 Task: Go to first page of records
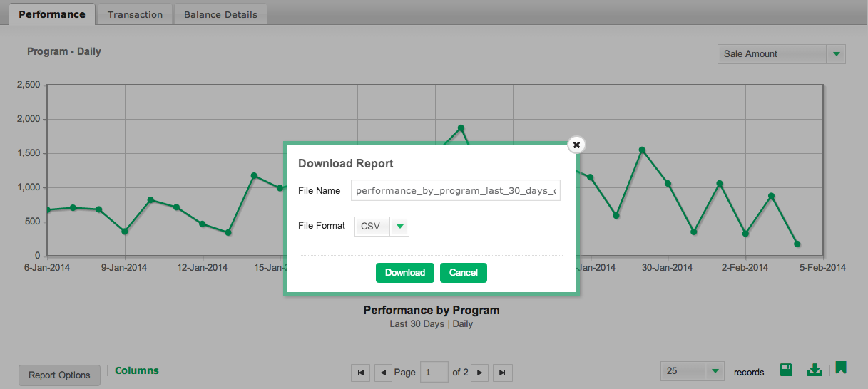pos(361,373)
